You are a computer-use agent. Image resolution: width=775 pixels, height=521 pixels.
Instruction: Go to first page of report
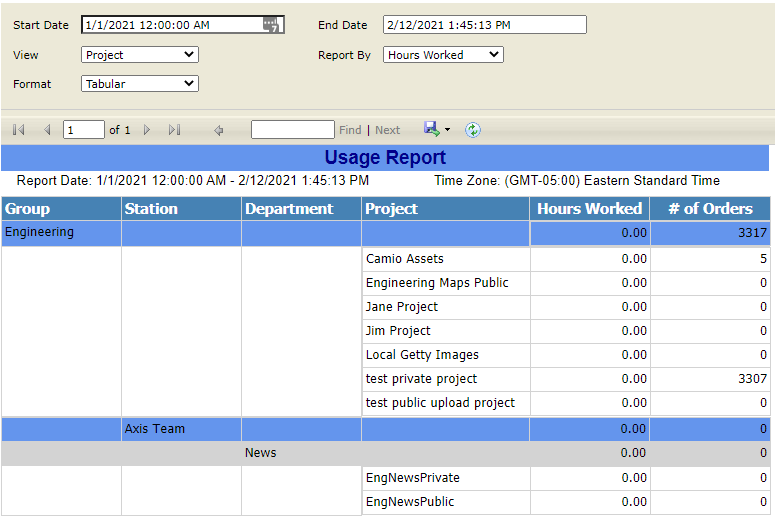pyautogui.click(x=18, y=130)
